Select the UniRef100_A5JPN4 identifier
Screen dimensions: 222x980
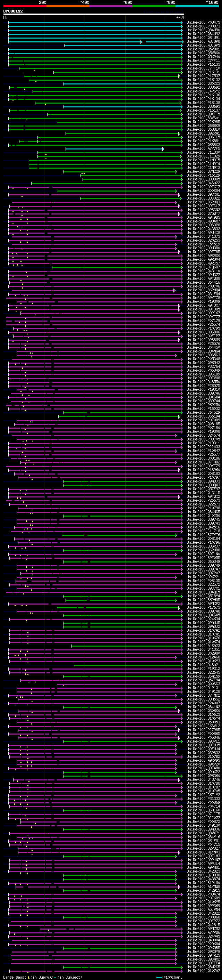(203, 909)
